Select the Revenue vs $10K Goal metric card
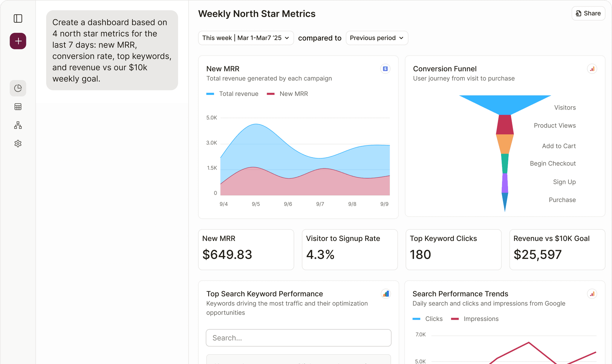The width and height of the screenshot is (612, 364). click(x=557, y=250)
